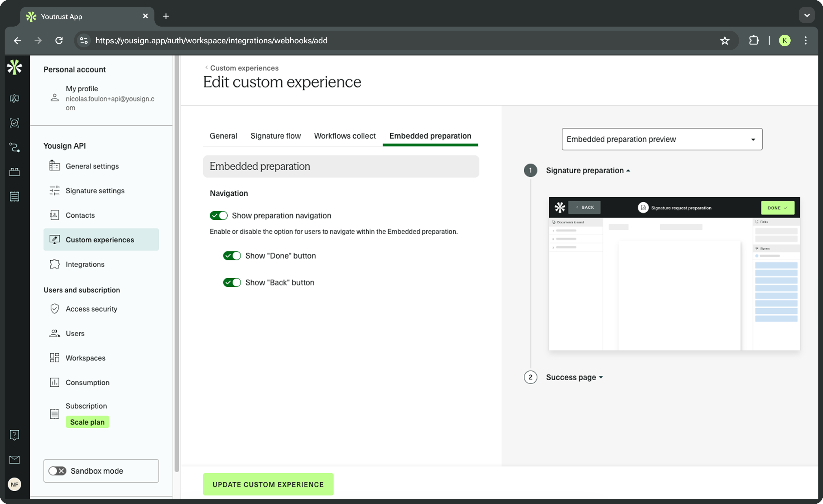This screenshot has width=823, height=504.
Task: Click the Consumption chart icon
Action: point(54,382)
